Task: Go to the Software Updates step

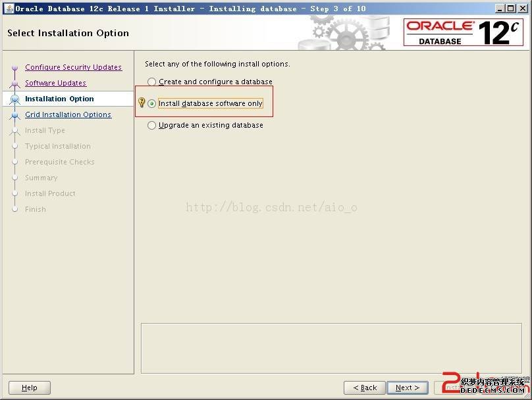Action: point(55,84)
